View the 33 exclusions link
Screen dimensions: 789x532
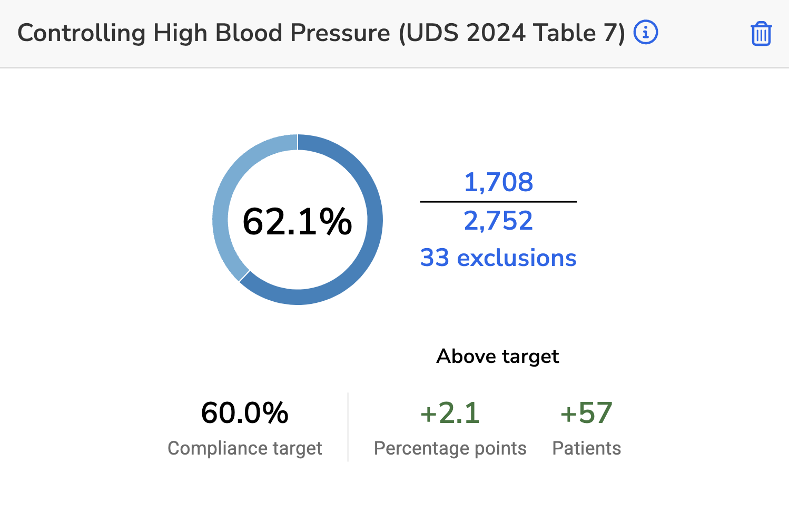[x=498, y=258]
